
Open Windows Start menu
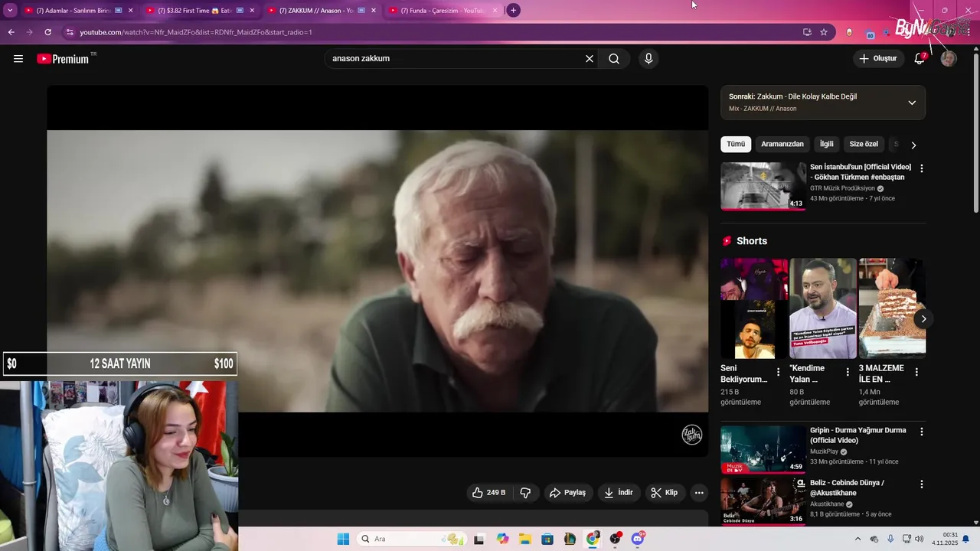(x=343, y=539)
